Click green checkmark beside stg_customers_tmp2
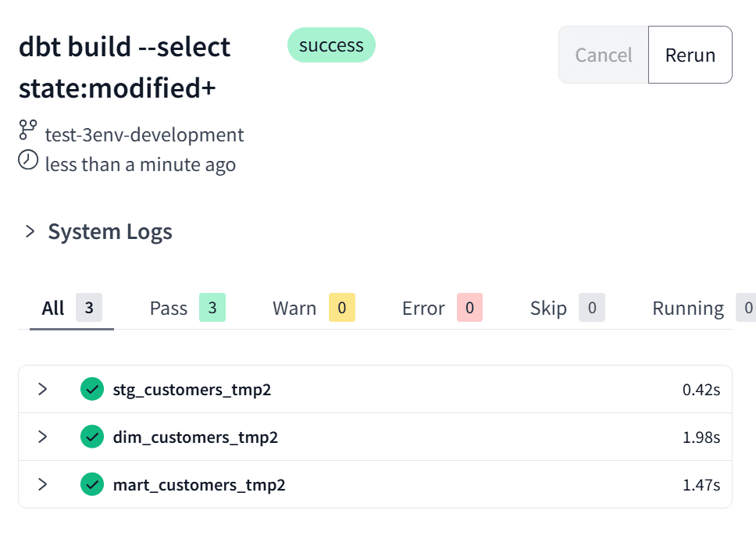Image resolution: width=756 pixels, height=546 pixels. pyautogui.click(x=92, y=389)
